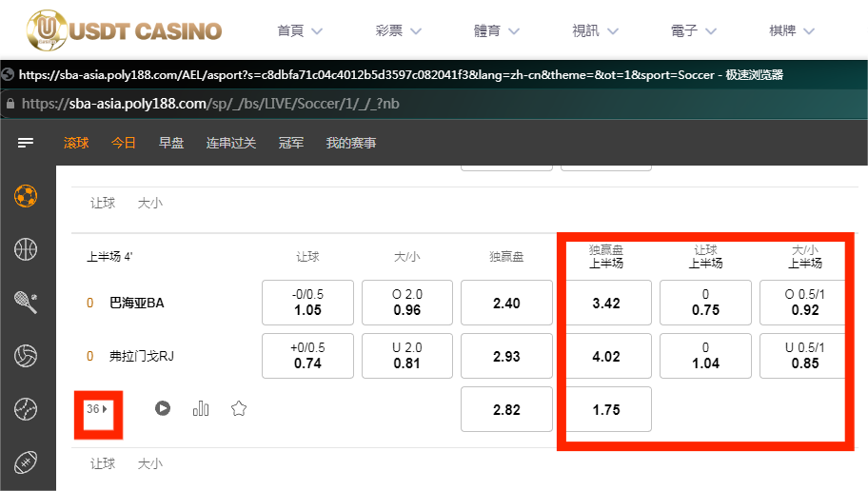The height and width of the screenshot is (491, 868).
Task: Select the baseball icon in sidebar
Action: (x=26, y=409)
